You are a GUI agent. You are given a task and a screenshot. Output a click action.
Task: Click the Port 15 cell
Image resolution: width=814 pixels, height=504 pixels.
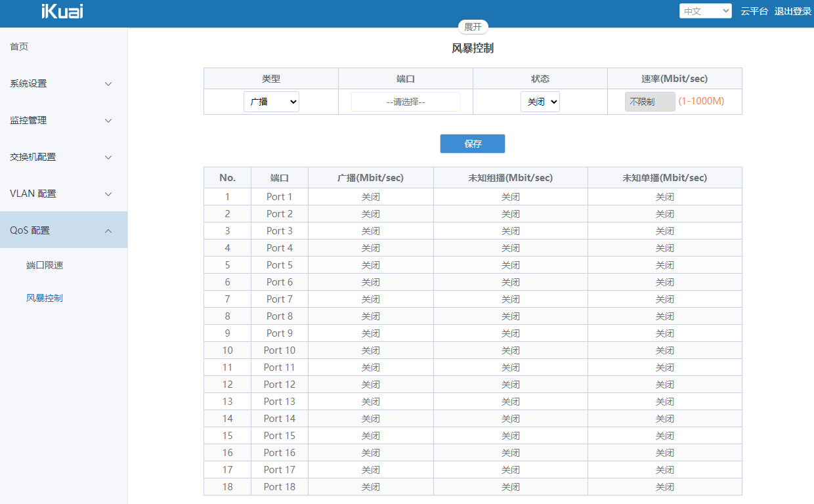[x=280, y=436]
